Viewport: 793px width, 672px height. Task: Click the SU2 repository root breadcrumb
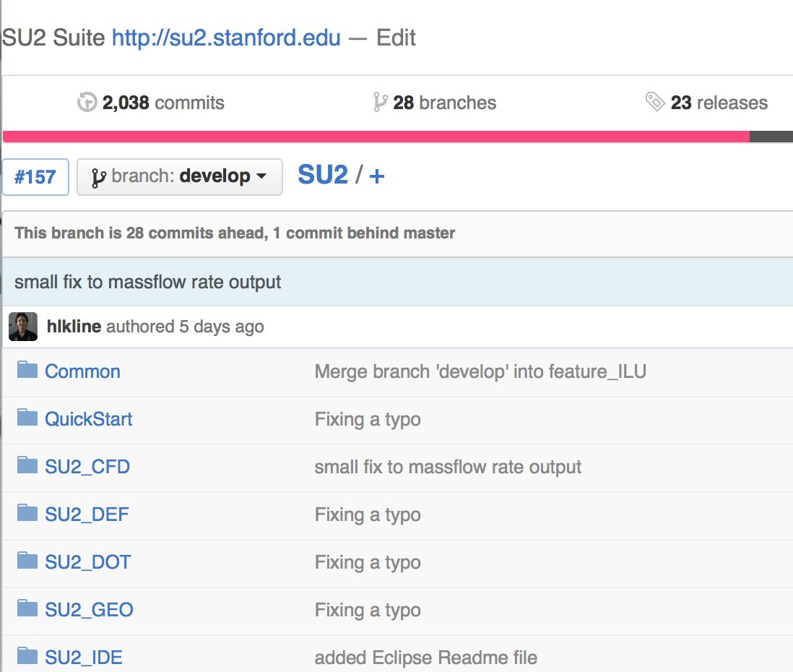tap(323, 175)
